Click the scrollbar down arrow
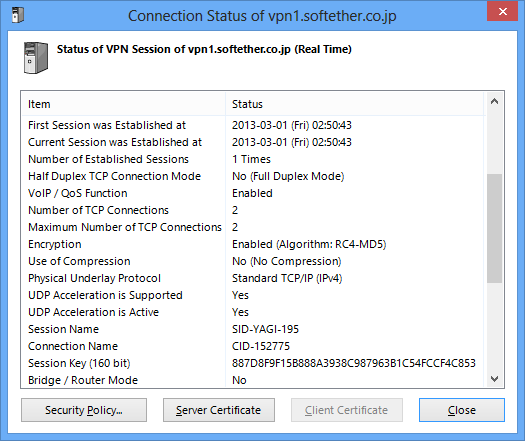The width and height of the screenshot is (525, 441). click(x=494, y=379)
